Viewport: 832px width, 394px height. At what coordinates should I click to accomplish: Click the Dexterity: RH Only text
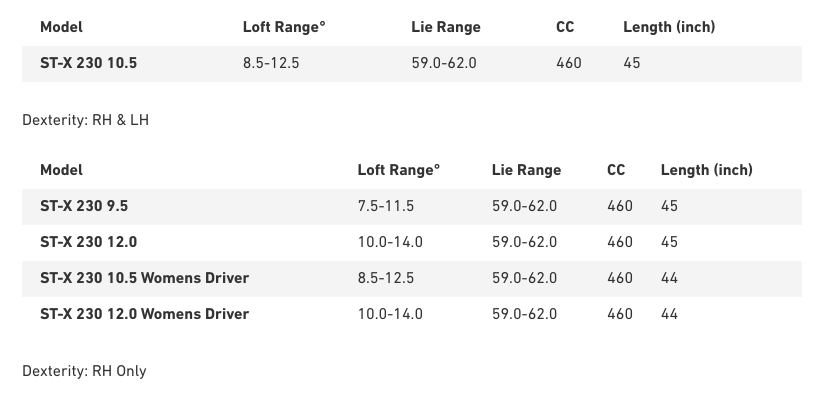[x=84, y=371]
